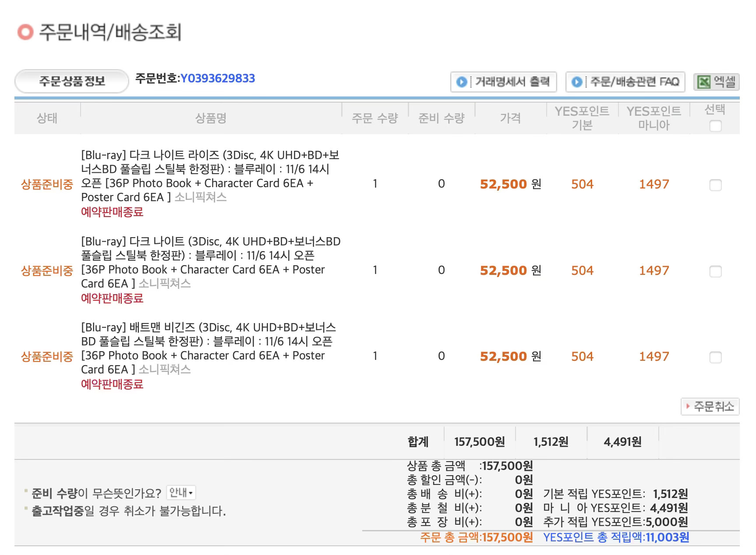Click the 거래명세서 출력 print button
The image size is (756, 555).
click(503, 82)
